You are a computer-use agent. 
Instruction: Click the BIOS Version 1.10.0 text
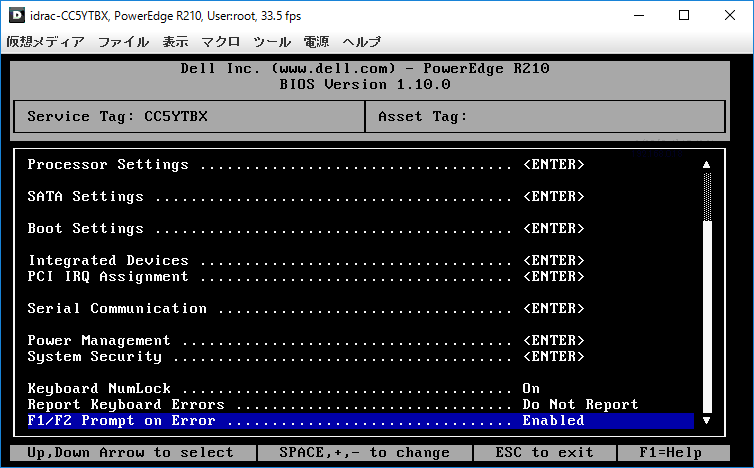coord(365,85)
